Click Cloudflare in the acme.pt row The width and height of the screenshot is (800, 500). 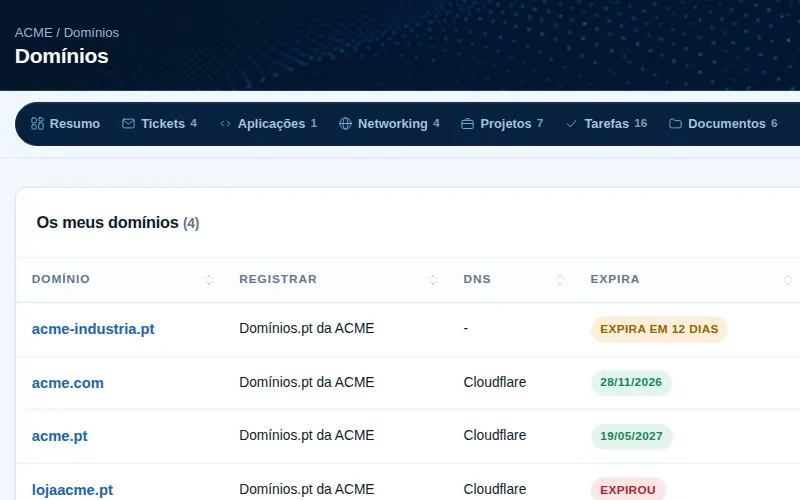point(494,435)
